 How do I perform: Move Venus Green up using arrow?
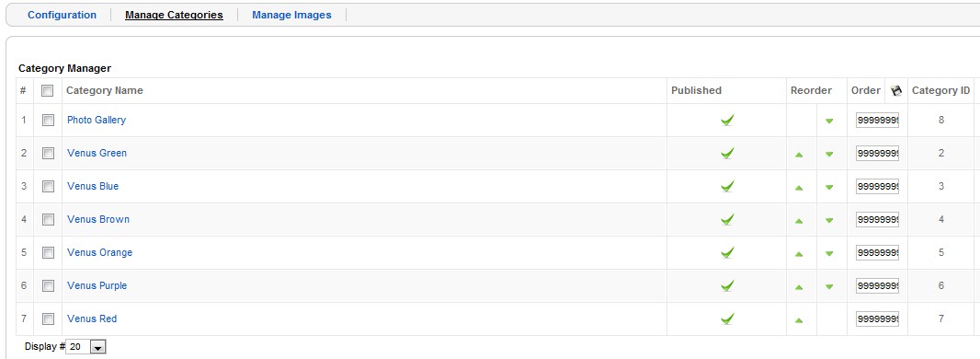pyautogui.click(x=799, y=155)
